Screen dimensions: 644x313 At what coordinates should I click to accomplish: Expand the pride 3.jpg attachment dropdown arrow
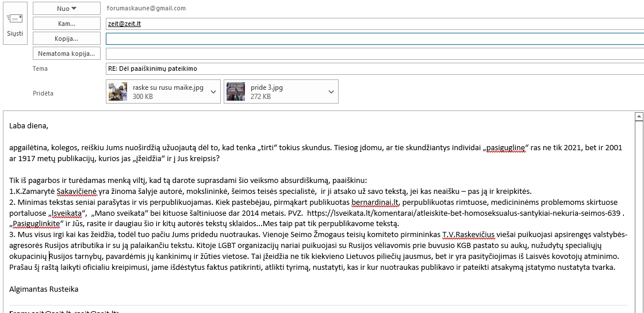(x=331, y=92)
